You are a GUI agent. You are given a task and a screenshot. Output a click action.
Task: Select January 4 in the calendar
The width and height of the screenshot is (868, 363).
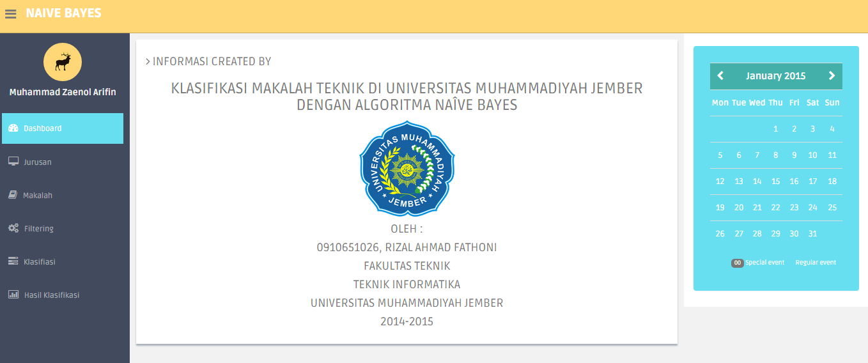point(832,128)
